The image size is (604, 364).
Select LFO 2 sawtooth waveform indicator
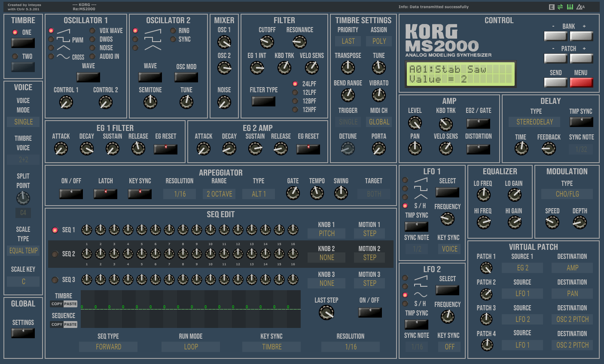(405, 278)
